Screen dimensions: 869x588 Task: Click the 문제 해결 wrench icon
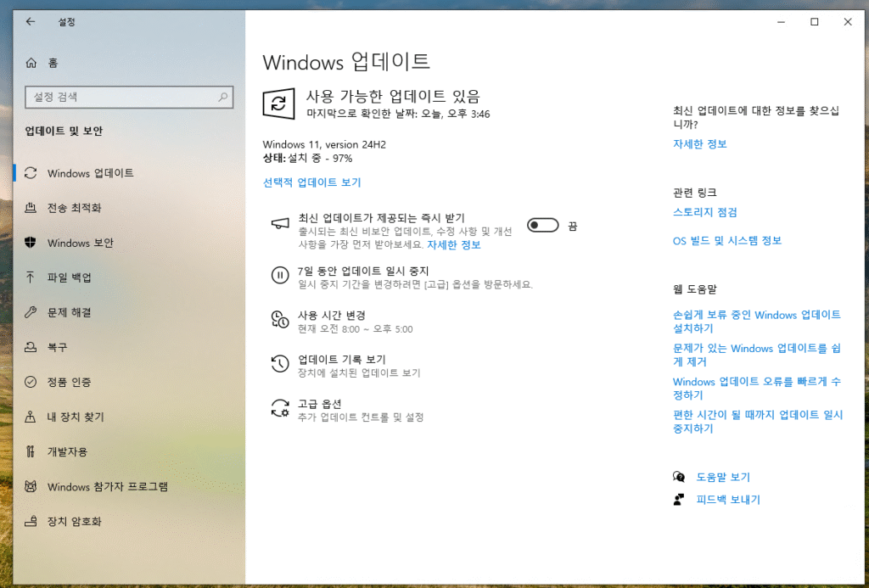click(31, 312)
